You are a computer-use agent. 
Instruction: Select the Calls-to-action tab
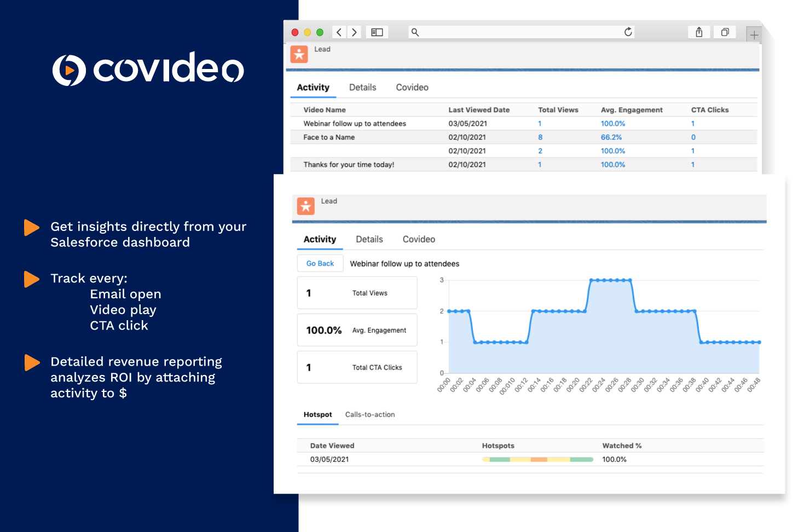pyautogui.click(x=370, y=415)
